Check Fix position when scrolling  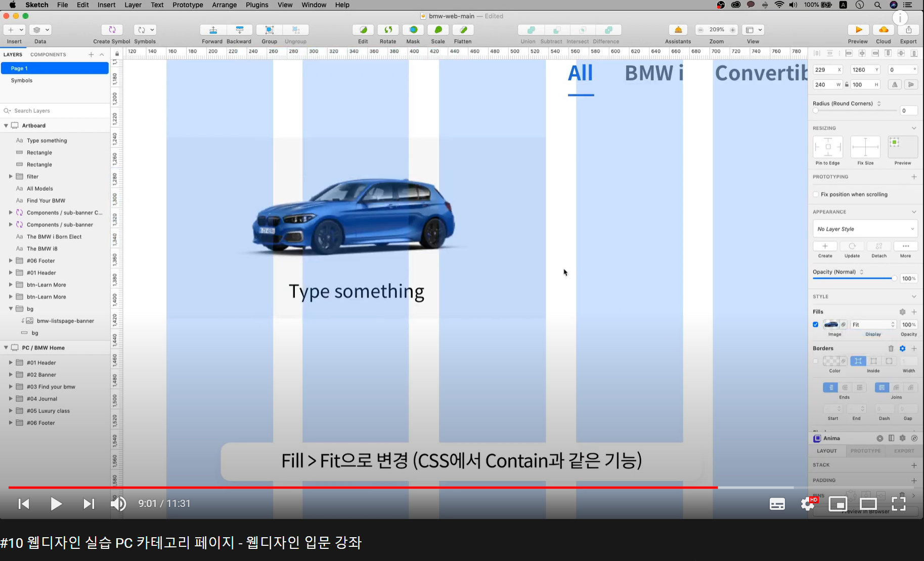816,194
